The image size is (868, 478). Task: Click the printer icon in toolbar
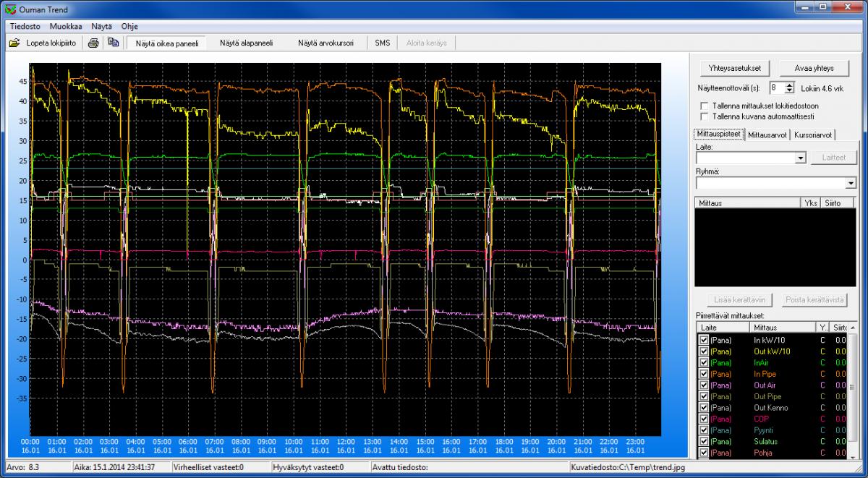coord(93,43)
